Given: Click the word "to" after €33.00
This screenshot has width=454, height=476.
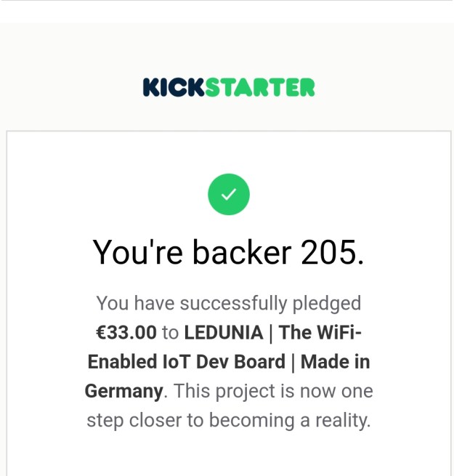Looking at the screenshot, I should point(170,333).
